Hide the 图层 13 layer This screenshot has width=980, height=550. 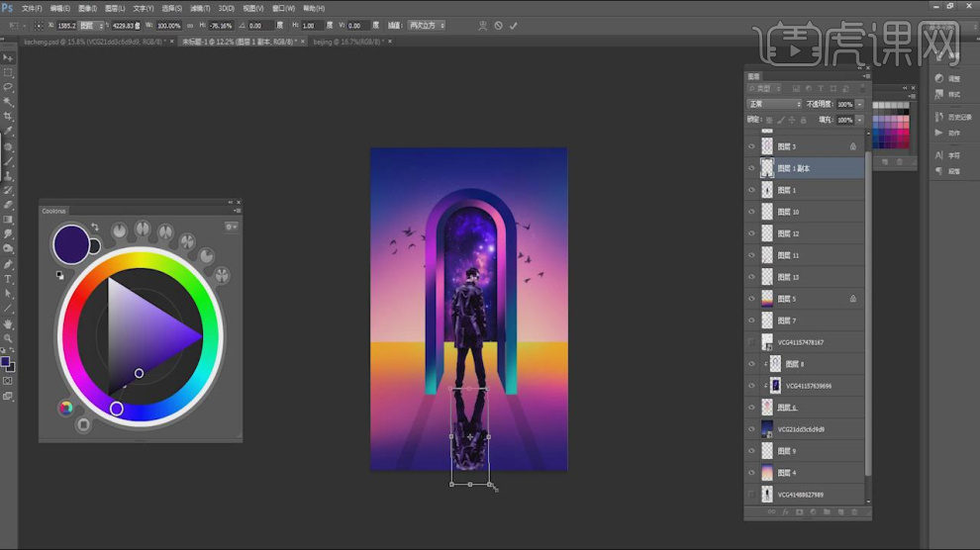(751, 277)
